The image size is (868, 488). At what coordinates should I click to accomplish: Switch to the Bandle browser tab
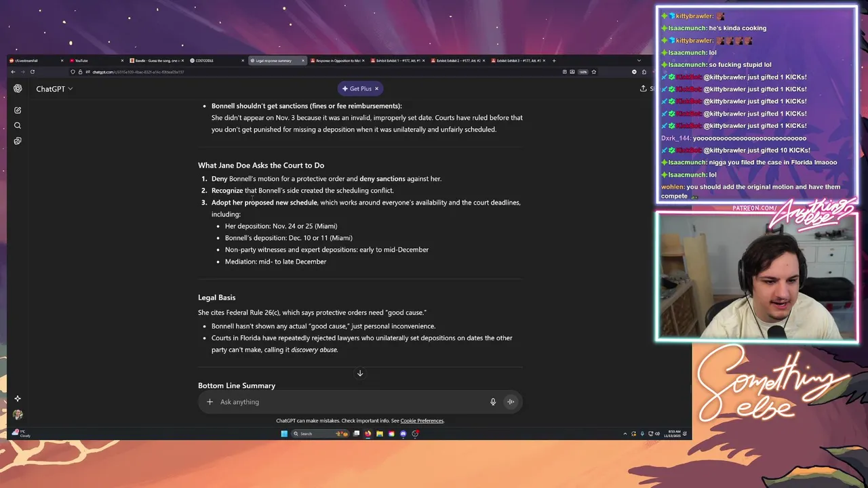[155, 60]
